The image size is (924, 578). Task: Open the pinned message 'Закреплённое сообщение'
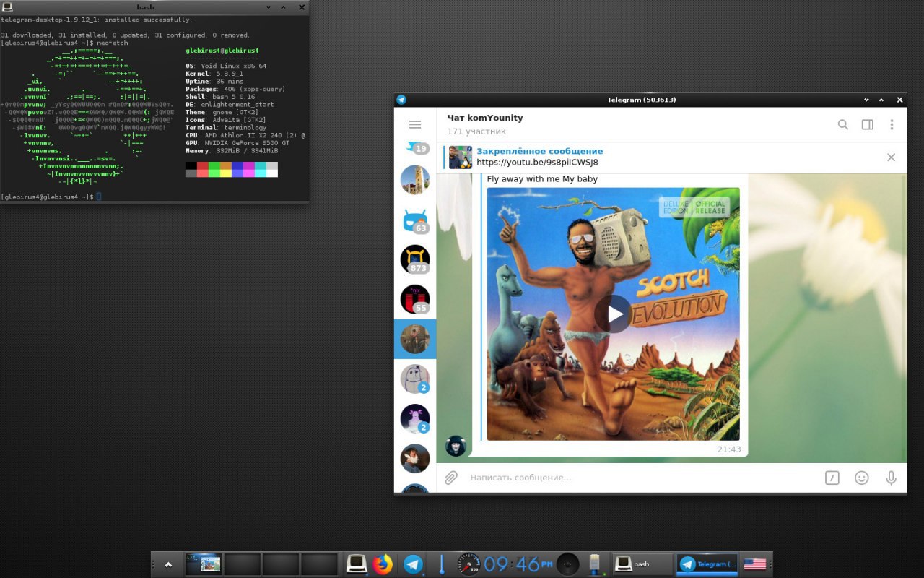click(x=539, y=151)
